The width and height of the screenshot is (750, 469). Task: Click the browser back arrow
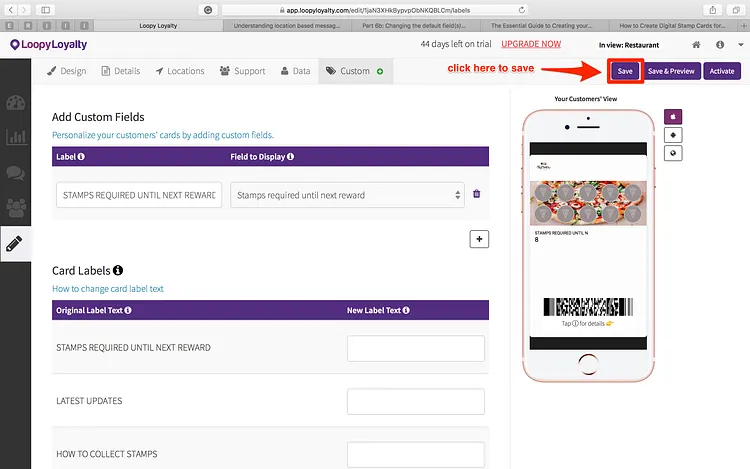(x=11, y=10)
